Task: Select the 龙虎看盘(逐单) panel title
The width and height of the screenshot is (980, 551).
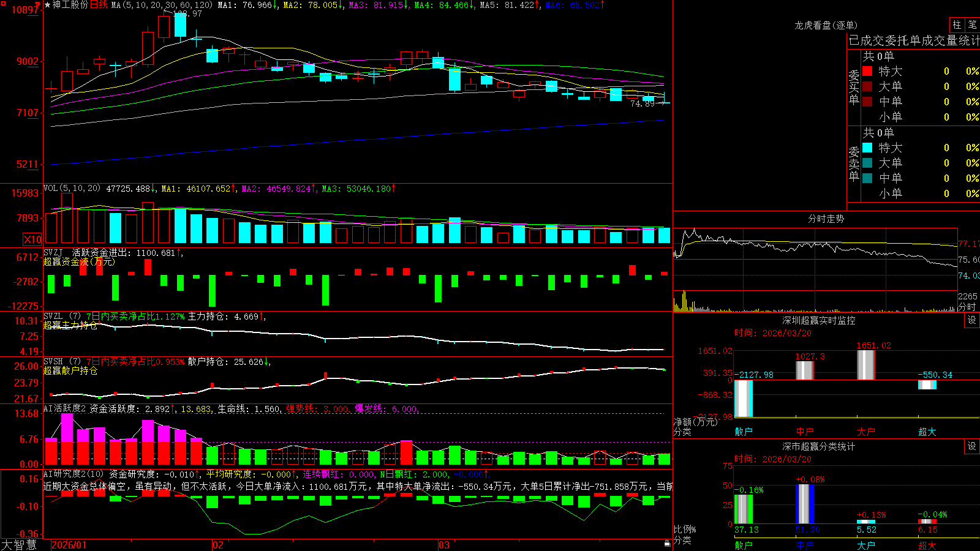Action: coord(826,25)
